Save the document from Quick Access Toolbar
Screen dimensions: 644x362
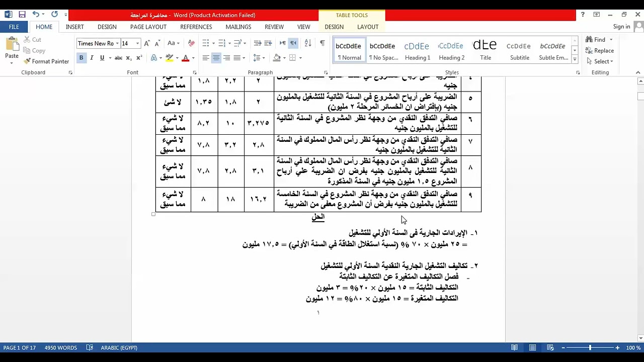pyautogui.click(x=22, y=15)
